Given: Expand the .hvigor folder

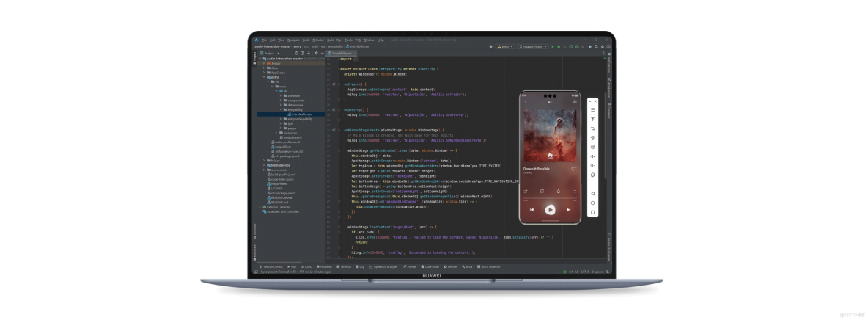Looking at the screenshot, I should click(x=264, y=63).
